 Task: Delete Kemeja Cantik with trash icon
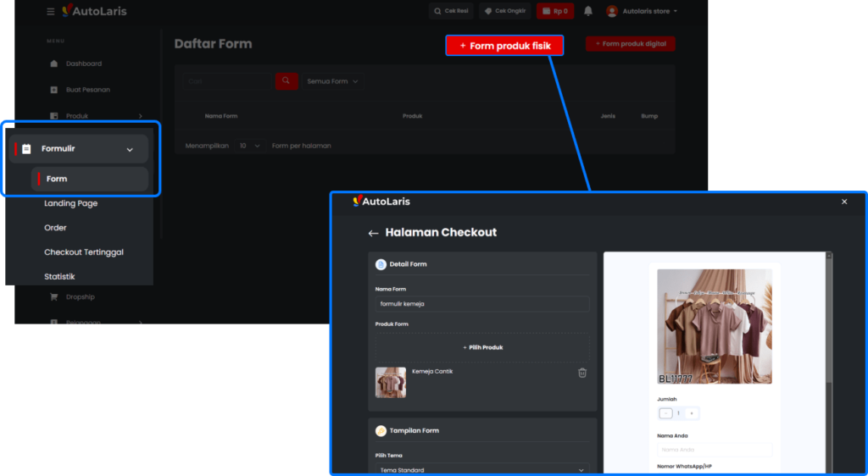pyautogui.click(x=582, y=374)
